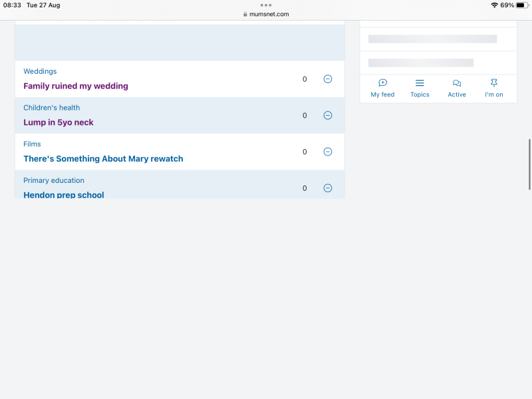
Task: Tap the battery indicator in status bar
Action: [x=521, y=5]
